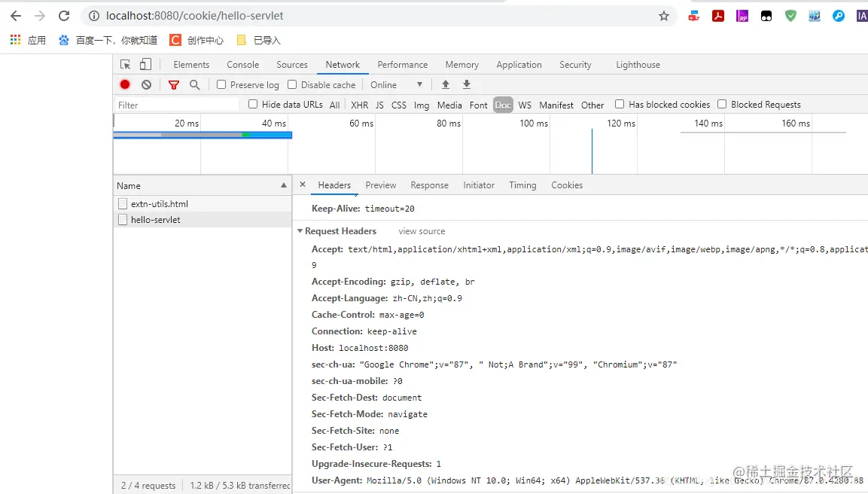
Task: Open the blue circular extension icon
Action: [839, 16]
